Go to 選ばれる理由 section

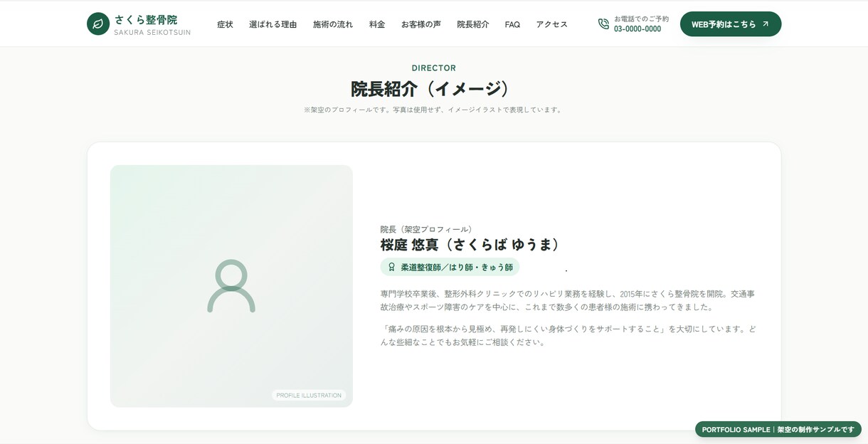273,24
